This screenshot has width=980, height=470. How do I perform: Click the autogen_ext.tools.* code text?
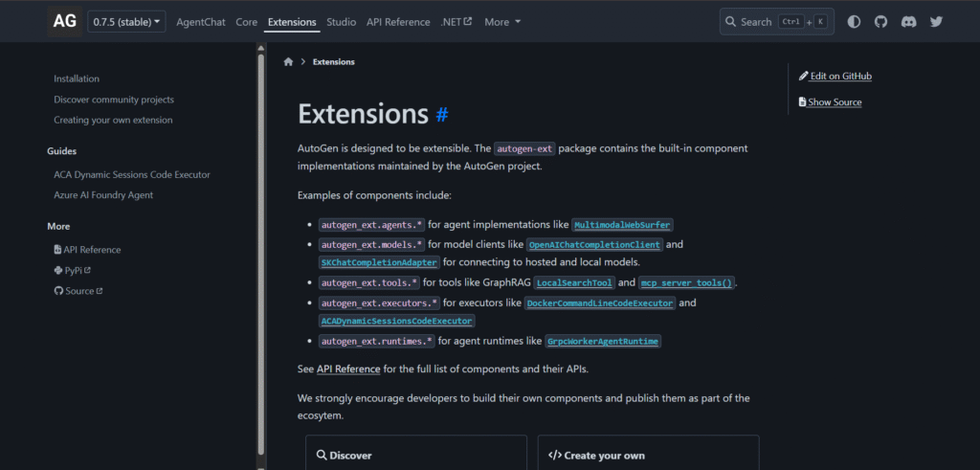[x=369, y=283]
